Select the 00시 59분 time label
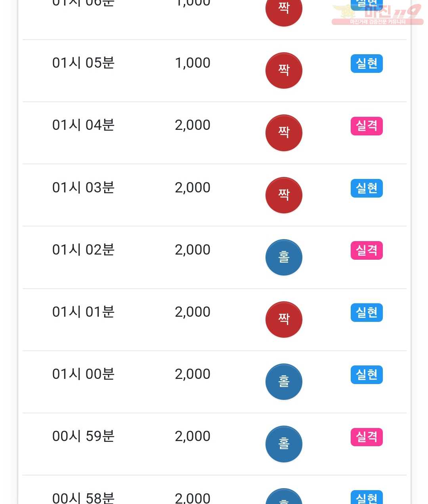This screenshot has width=428, height=504. [x=83, y=436]
